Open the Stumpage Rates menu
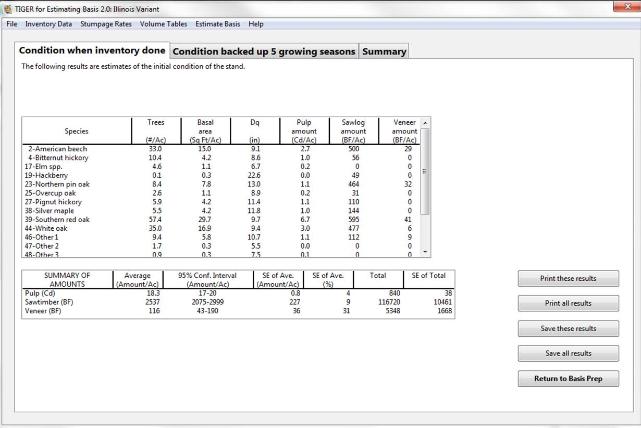The height and width of the screenshot is (428, 641). [106, 23]
